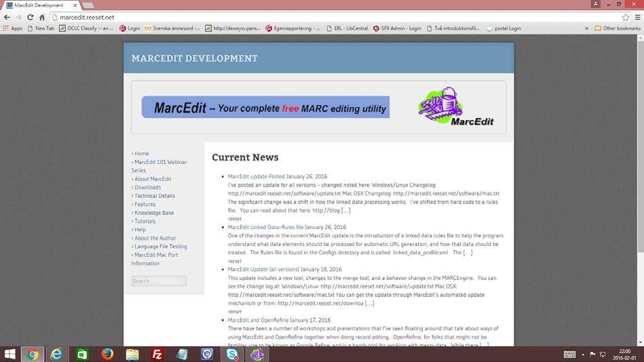Open the Skype taskbar icon
The width and height of the screenshot is (644, 362).
click(x=232, y=354)
